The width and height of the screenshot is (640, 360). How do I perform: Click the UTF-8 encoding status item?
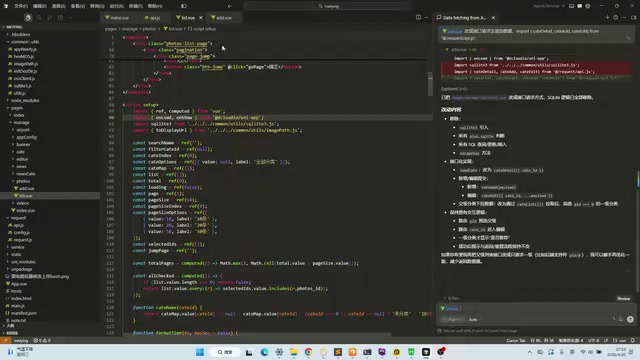pyautogui.click(x=593, y=340)
